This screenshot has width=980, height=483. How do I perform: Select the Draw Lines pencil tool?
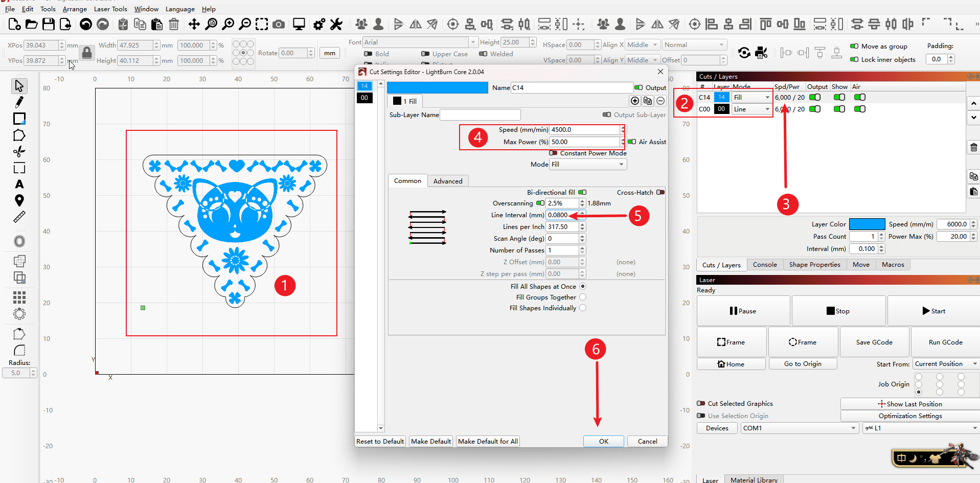pyautogui.click(x=19, y=102)
